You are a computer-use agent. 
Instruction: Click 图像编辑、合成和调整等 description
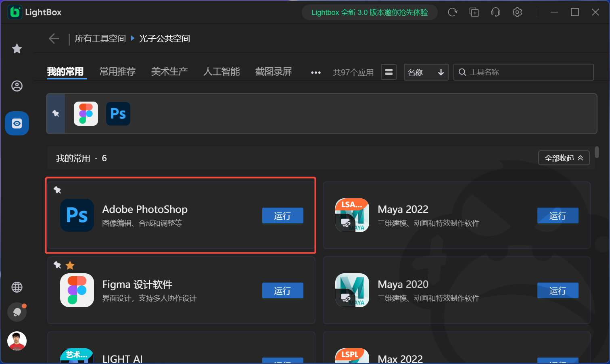(x=142, y=223)
